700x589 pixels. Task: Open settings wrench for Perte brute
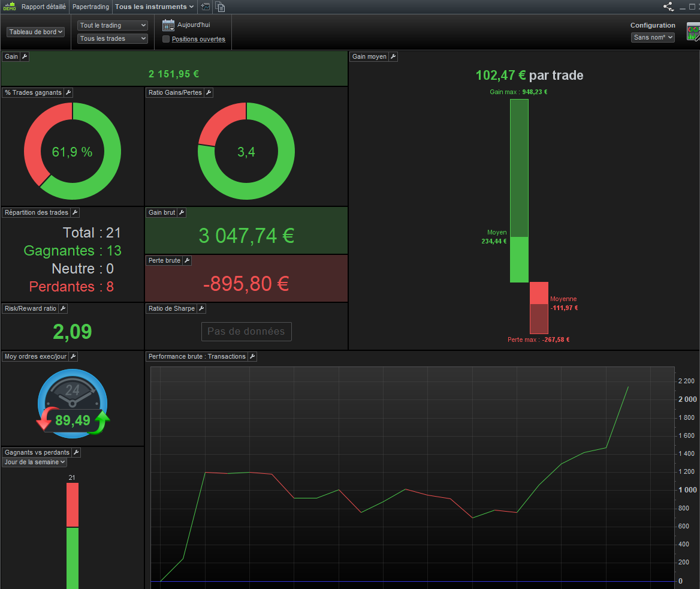point(187,260)
